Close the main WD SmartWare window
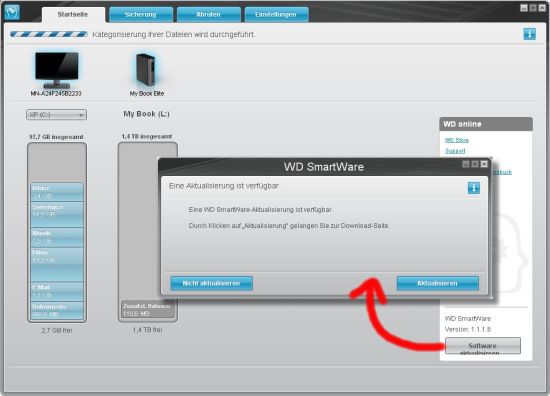Viewport: 550px width, 396px height. tap(542, 8)
